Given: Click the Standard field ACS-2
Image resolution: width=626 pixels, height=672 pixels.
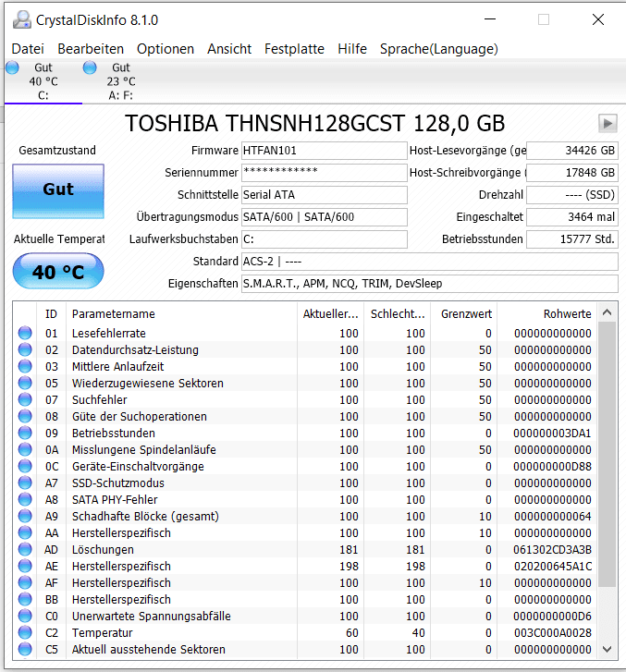Looking at the screenshot, I should pos(430,262).
